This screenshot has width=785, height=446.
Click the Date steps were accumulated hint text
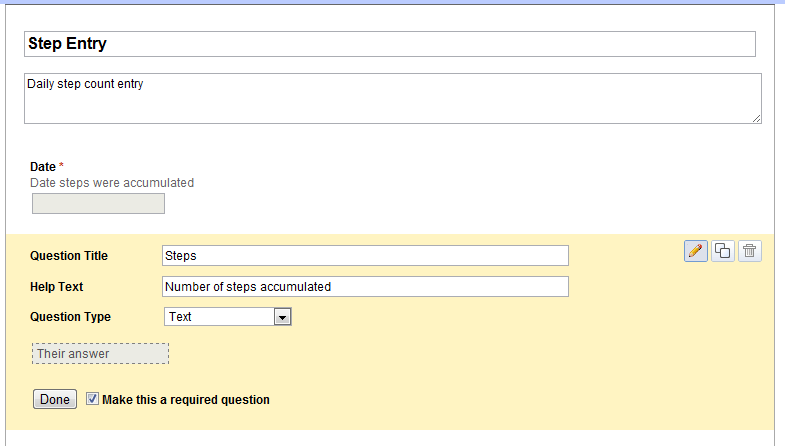(x=112, y=183)
